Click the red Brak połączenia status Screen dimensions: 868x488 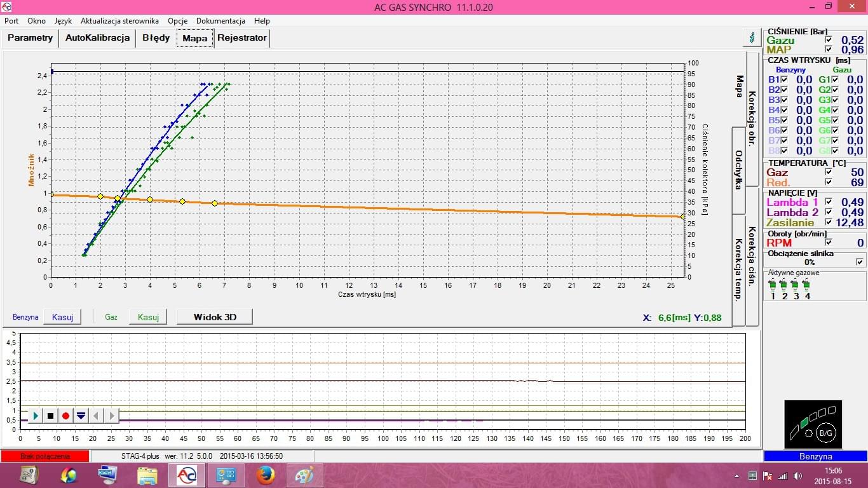(x=45, y=456)
